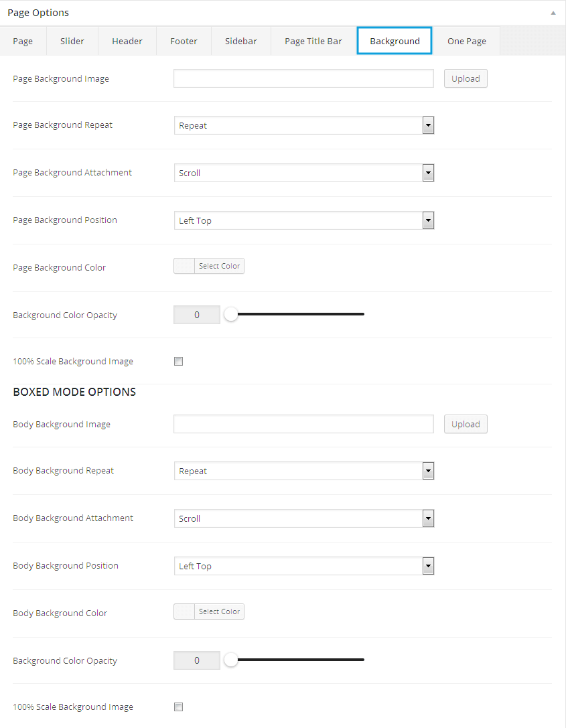Enable Page 100% Scale Background Image checkbox

[x=178, y=362]
